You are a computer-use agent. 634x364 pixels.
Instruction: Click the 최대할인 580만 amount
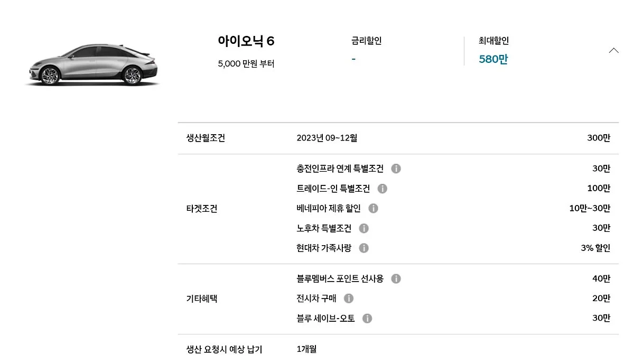click(493, 59)
